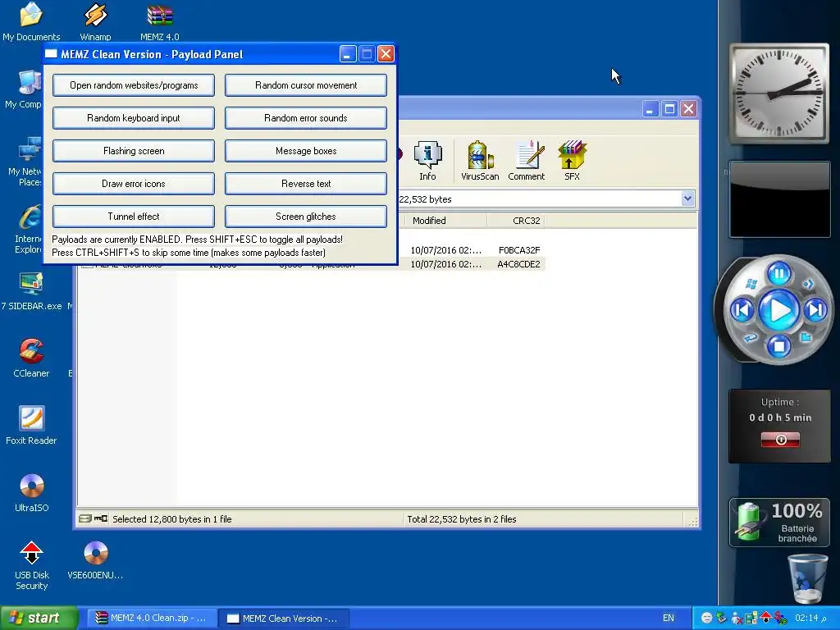The height and width of the screenshot is (630, 840).
Task: Open the My Documents desktop icon
Action: pos(31,21)
